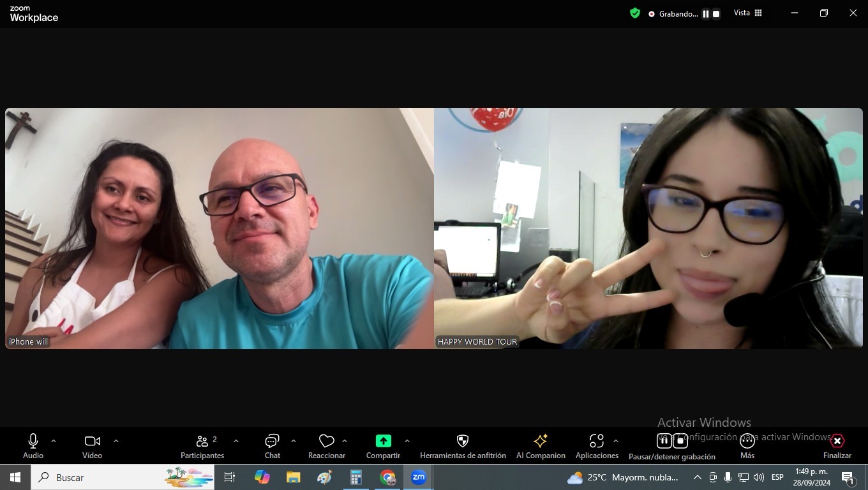Viewport: 868px width, 490px height.
Task: Open AI Companion sparkle icon
Action: pyautogui.click(x=541, y=446)
